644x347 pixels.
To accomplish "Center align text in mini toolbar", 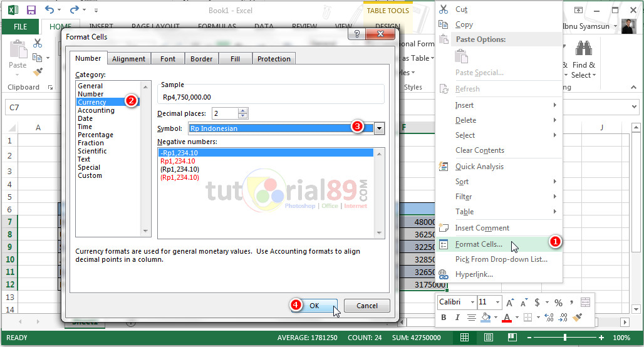I will coord(472,317).
